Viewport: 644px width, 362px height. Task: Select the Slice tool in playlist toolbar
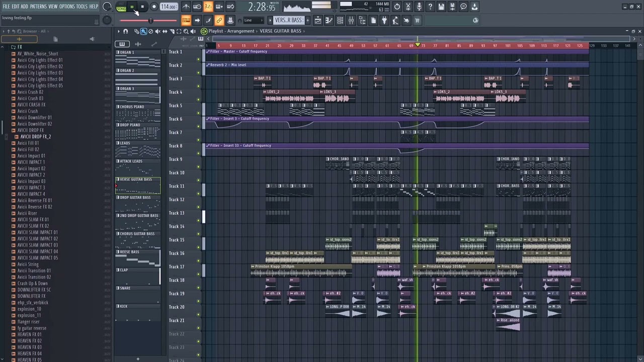click(172, 31)
